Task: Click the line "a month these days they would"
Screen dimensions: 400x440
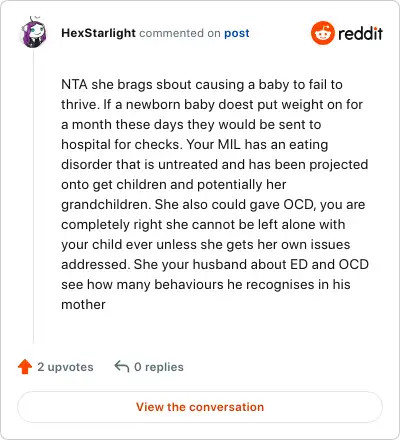Action: (x=191, y=125)
